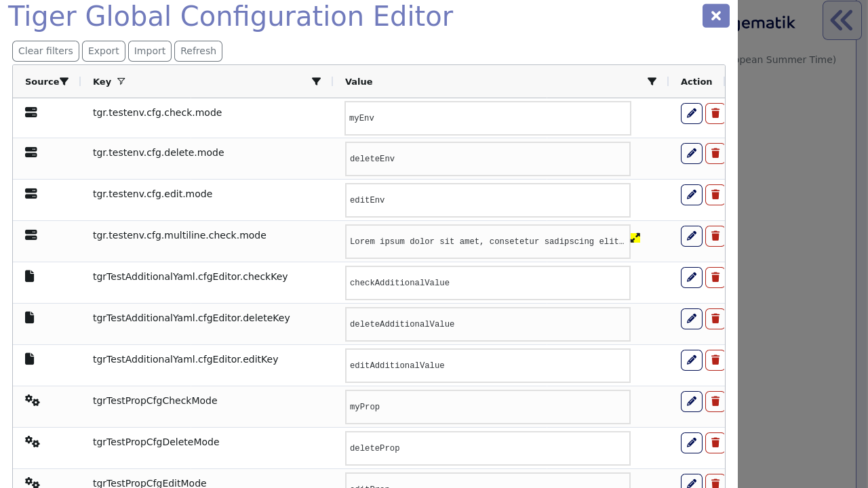
Task: Select key tgrTestPropCfgCheckMode
Action: point(155,401)
